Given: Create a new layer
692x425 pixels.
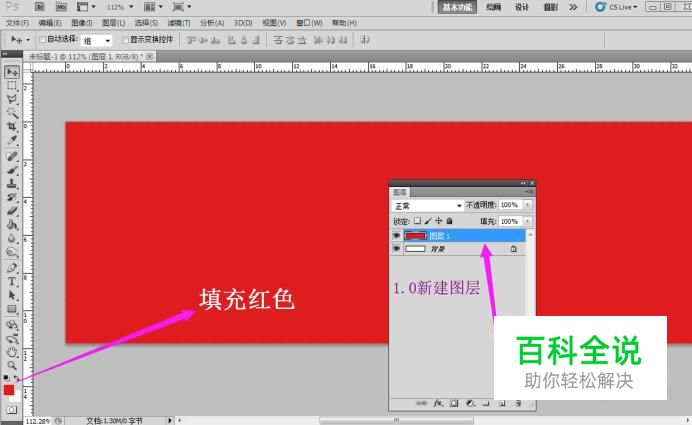Looking at the screenshot, I should 502,403.
